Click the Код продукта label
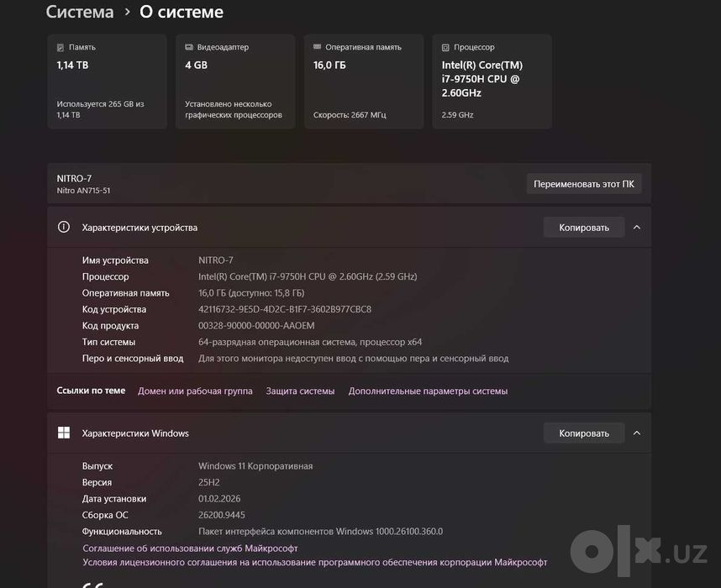 [x=110, y=325]
